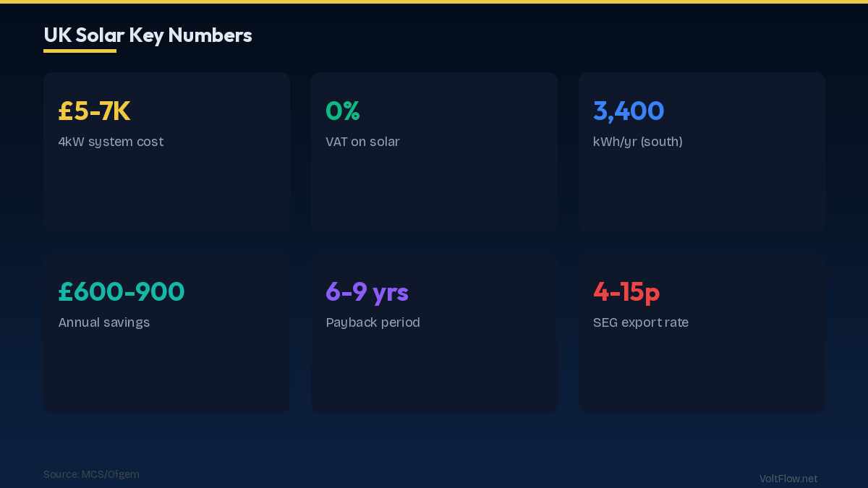868x488 pixels.
Task: Click the Annual savings label
Action: [x=104, y=322]
